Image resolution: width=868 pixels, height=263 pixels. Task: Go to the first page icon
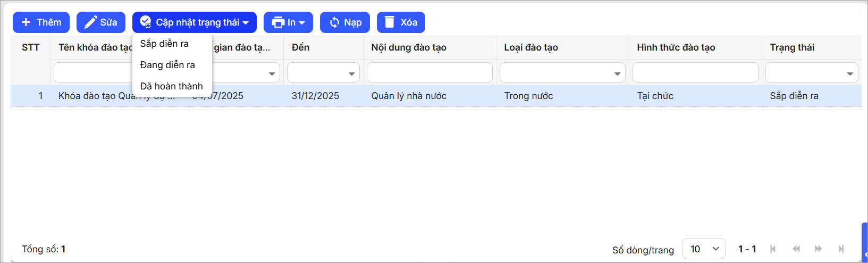tap(773, 249)
